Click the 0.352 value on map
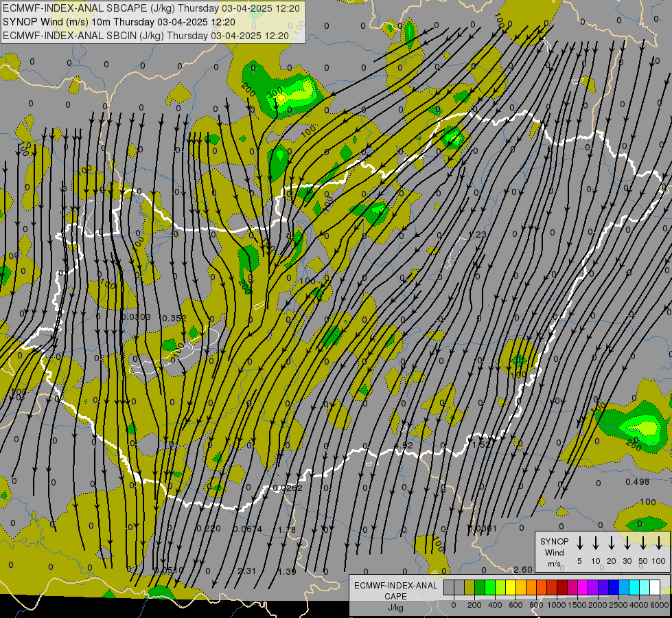The width and height of the screenshot is (672, 618). pyautogui.click(x=174, y=318)
